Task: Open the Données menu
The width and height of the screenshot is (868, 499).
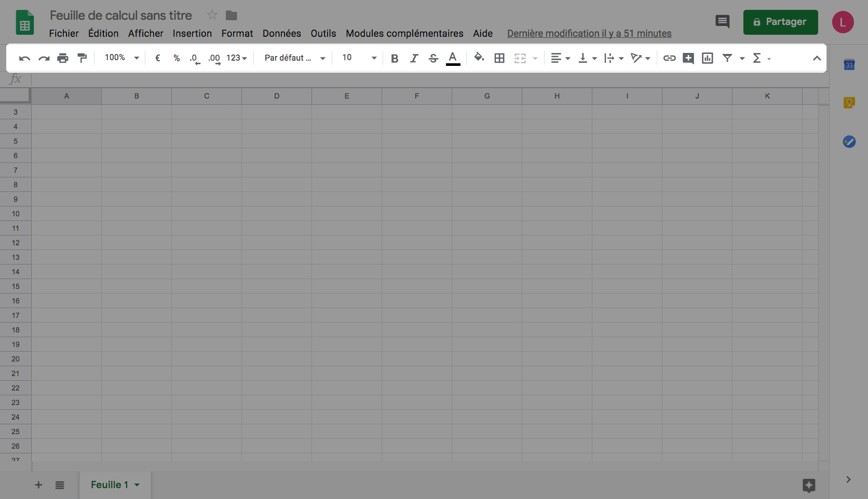Action: point(282,33)
